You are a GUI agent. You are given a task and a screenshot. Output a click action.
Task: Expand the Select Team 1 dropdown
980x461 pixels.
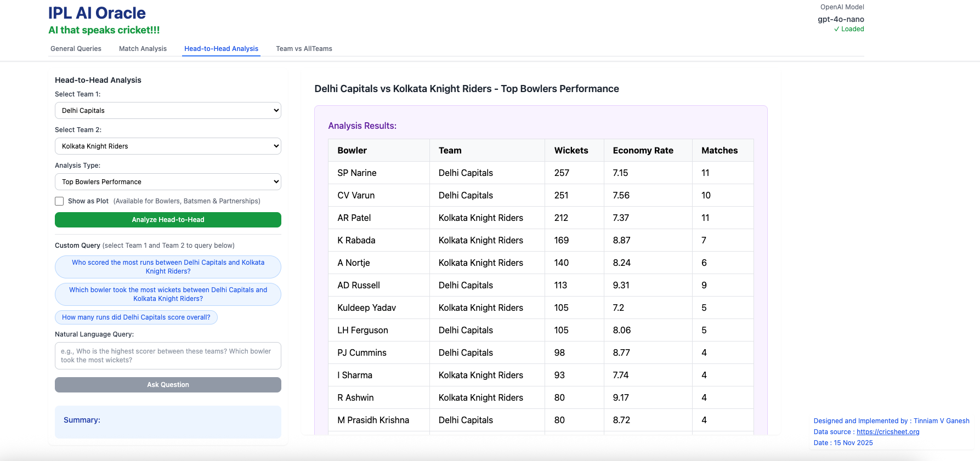168,111
